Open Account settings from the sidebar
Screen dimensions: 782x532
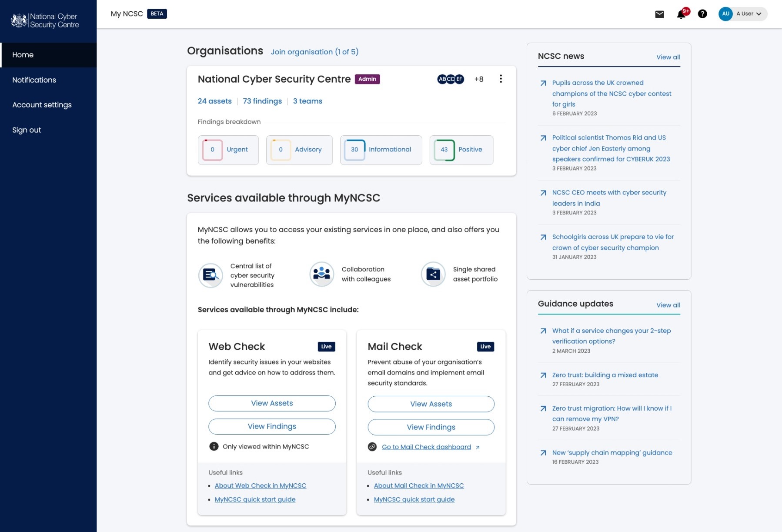pos(42,105)
